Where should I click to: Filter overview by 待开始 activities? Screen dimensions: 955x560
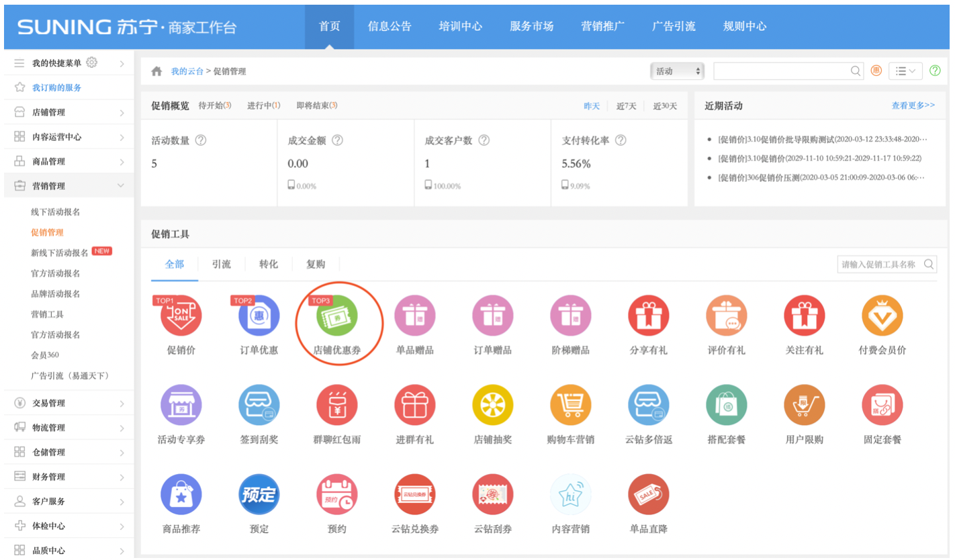(x=215, y=105)
